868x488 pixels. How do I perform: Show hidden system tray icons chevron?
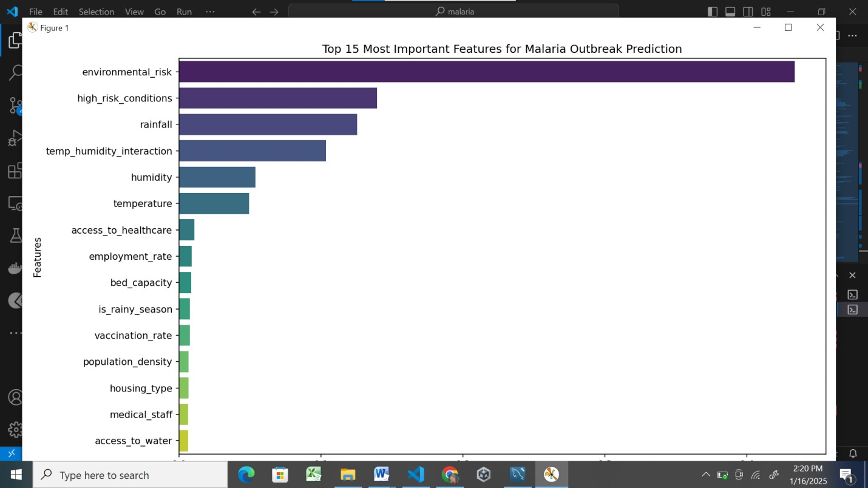[x=705, y=475]
